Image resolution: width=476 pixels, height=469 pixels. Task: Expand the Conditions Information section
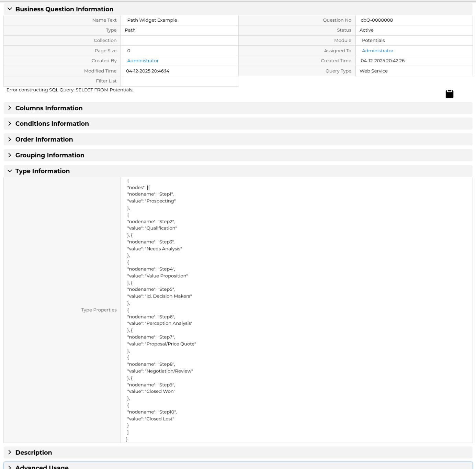pos(238,124)
